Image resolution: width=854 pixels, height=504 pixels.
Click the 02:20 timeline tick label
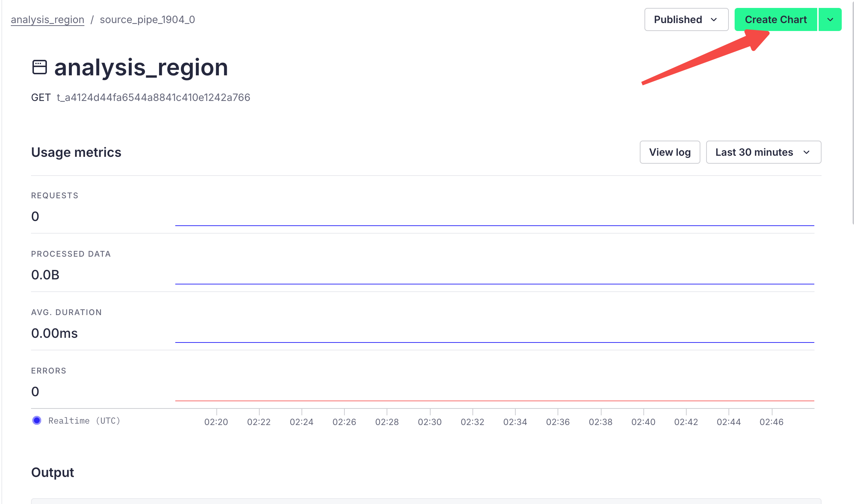(216, 422)
